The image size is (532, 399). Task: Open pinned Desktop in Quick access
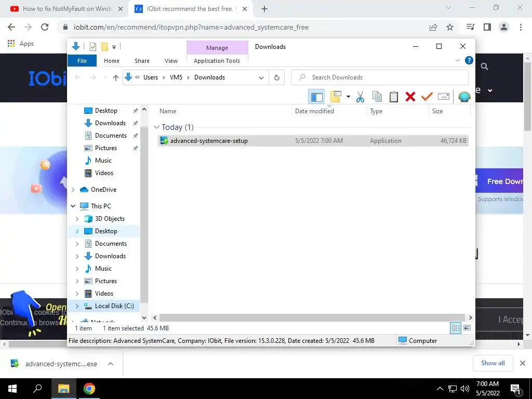point(106,111)
